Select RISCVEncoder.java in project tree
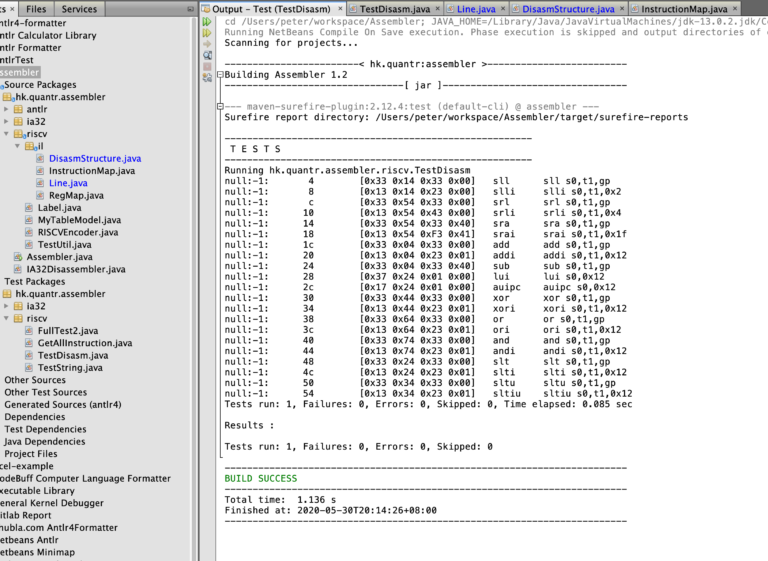The image size is (768, 561). [77, 232]
